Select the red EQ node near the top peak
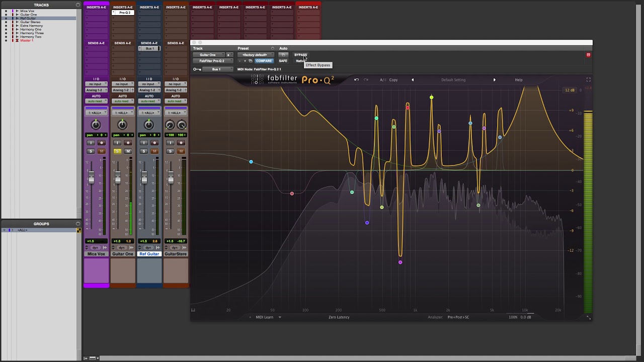Screen dimensions: 644x362 click(408, 108)
